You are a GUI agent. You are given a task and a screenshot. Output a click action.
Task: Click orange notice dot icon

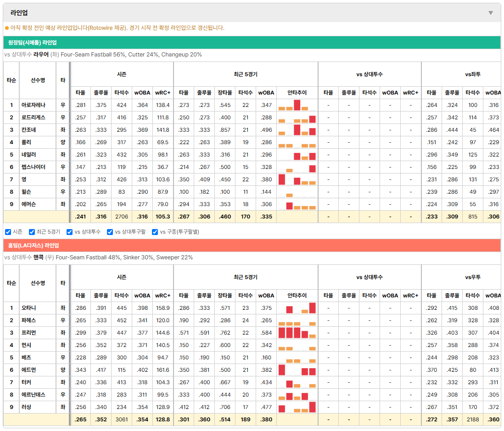[x=7, y=28]
